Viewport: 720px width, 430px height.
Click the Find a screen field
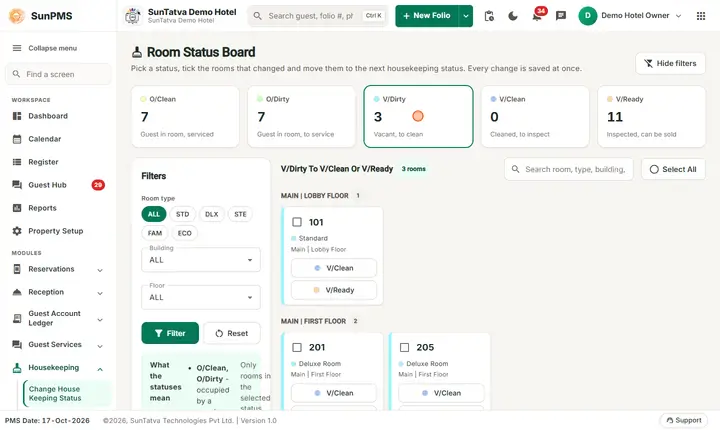tap(58, 74)
